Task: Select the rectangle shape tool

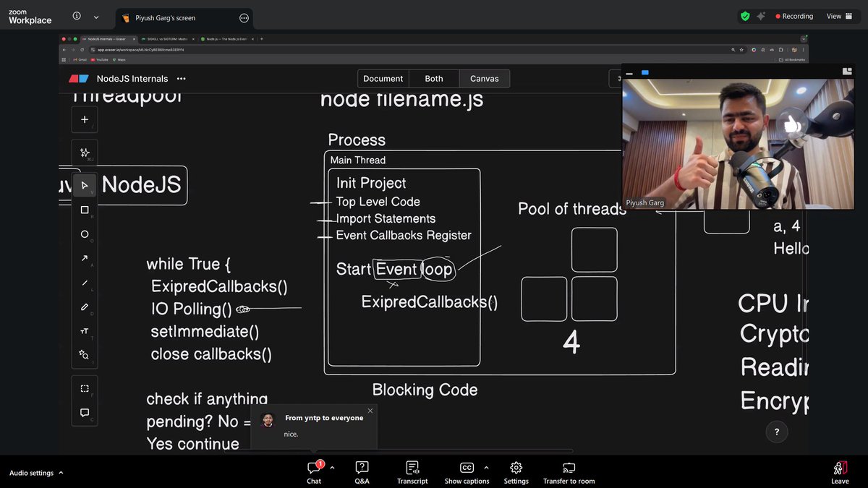Action: click(x=85, y=210)
